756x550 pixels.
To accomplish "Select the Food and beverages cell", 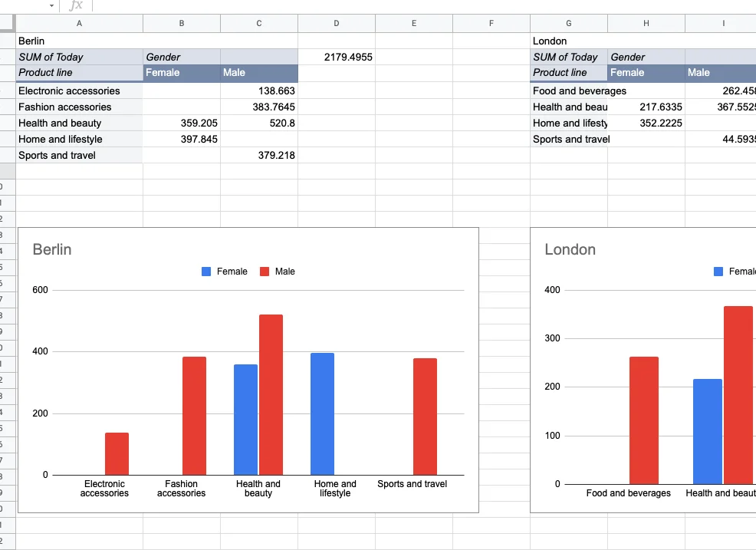I will click(x=568, y=91).
